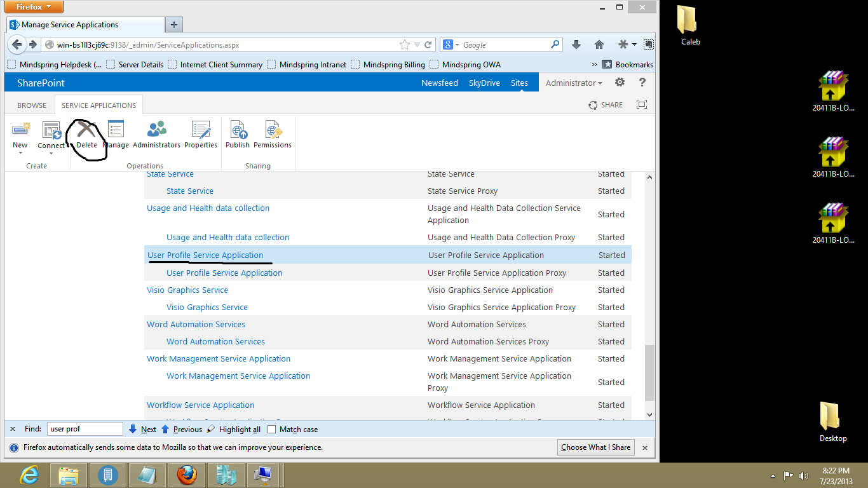Open the Workflow Service Application link

coord(200,405)
